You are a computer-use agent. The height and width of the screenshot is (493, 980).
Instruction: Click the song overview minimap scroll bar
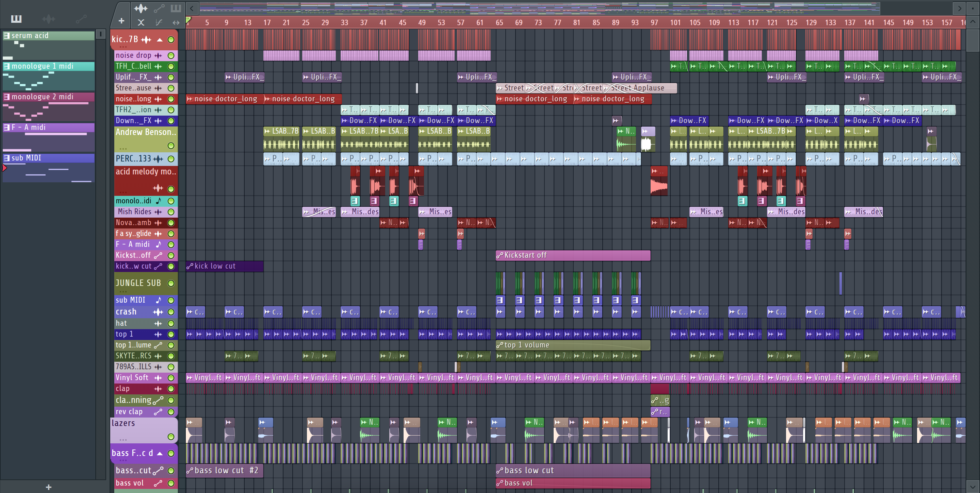click(540, 8)
